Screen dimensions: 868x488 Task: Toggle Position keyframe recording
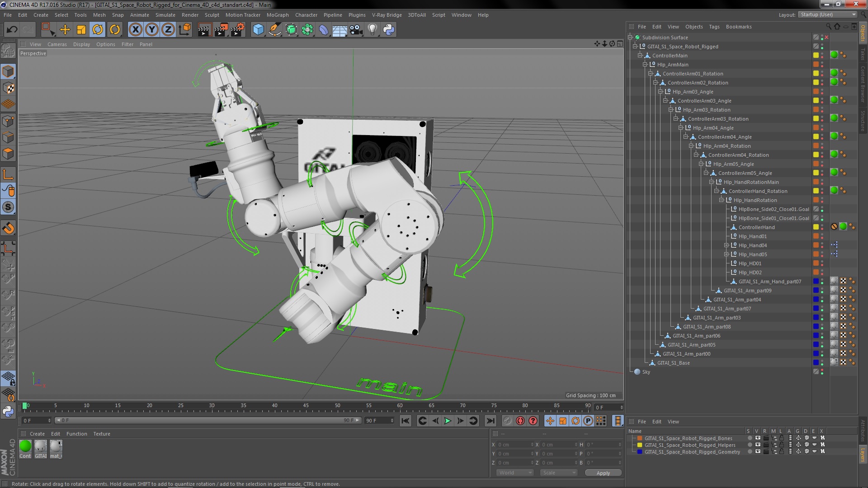[550, 421]
